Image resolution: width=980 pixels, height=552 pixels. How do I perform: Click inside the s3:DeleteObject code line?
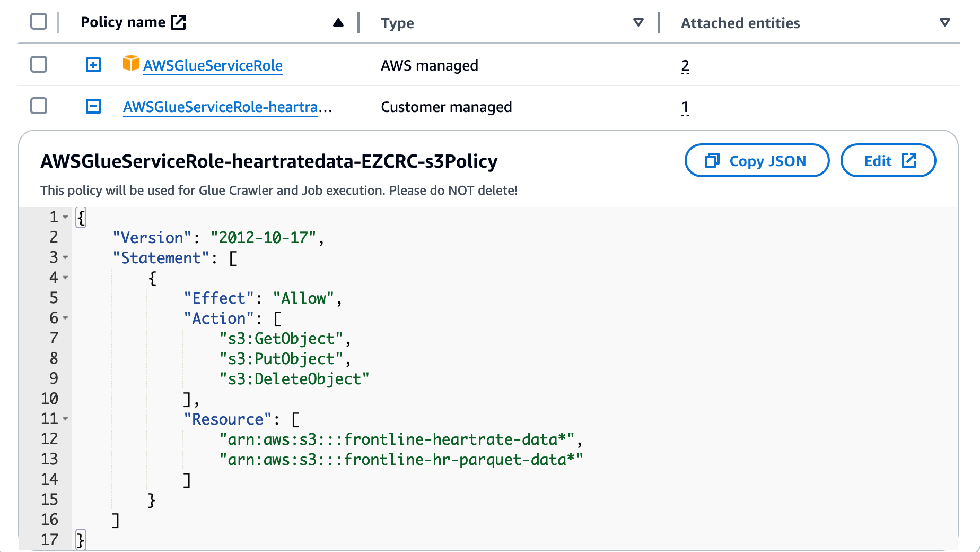(294, 379)
